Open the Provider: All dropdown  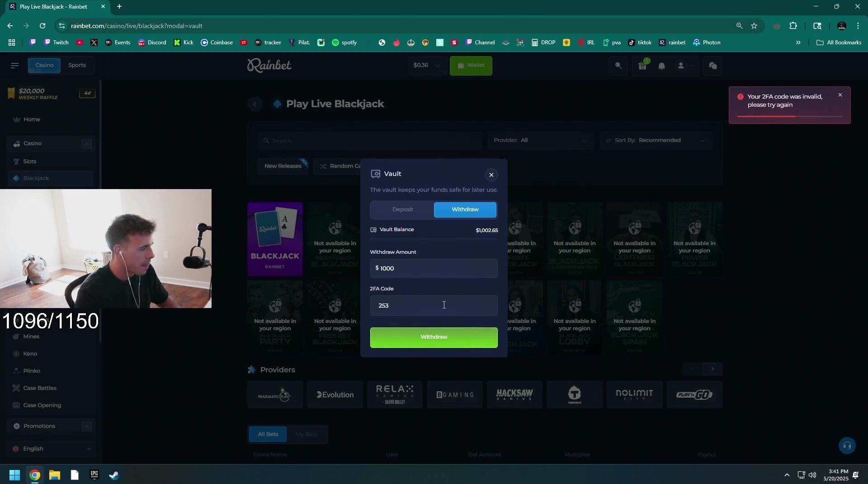(x=540, y=141)
